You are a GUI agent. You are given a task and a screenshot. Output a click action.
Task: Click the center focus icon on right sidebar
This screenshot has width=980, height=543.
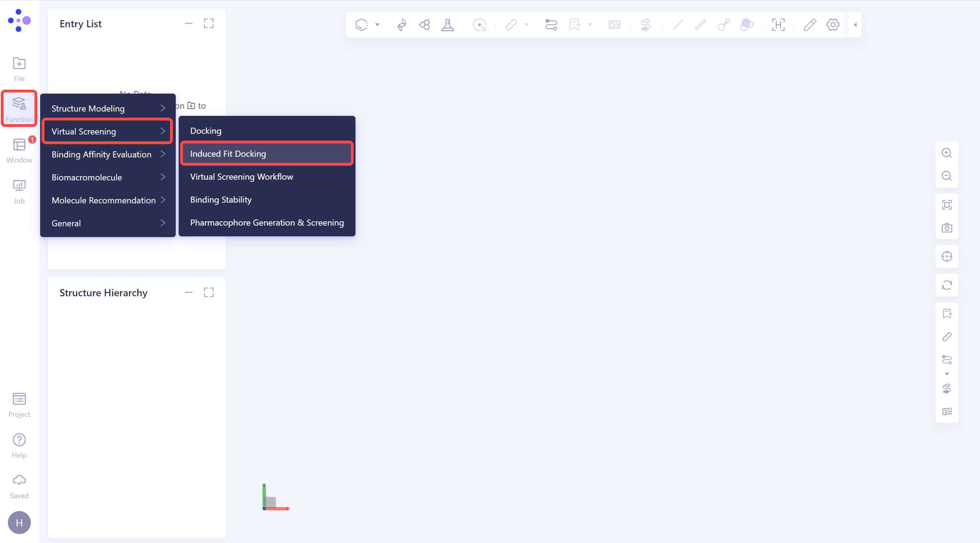click(947, 256)
